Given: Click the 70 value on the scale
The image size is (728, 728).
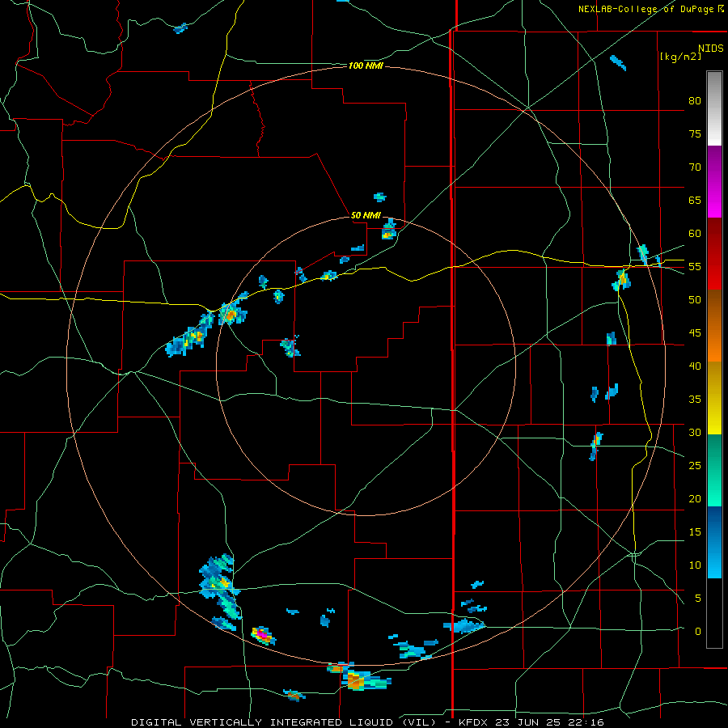Looking at the screenshot, I should coord(695,167).
